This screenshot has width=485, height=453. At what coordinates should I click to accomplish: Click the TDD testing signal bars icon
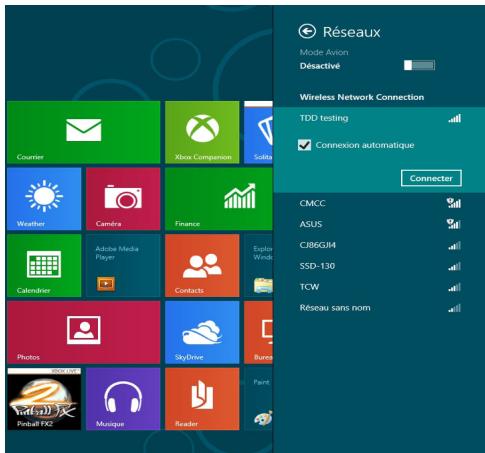(x=455, y=118)
